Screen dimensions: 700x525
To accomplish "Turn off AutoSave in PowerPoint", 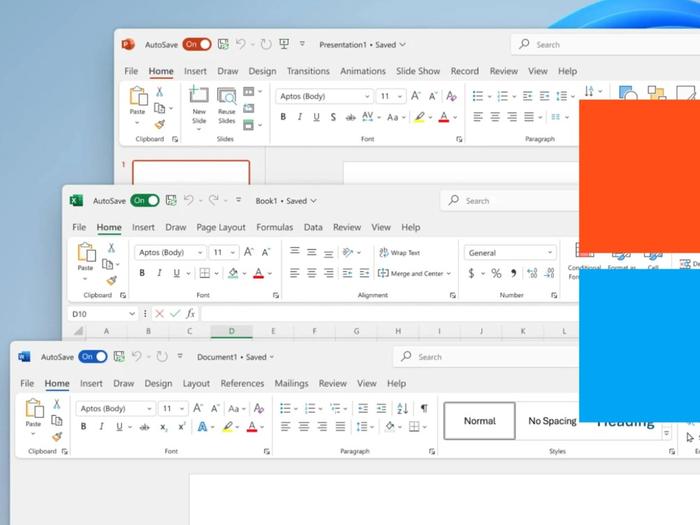I will pos(197,44).
